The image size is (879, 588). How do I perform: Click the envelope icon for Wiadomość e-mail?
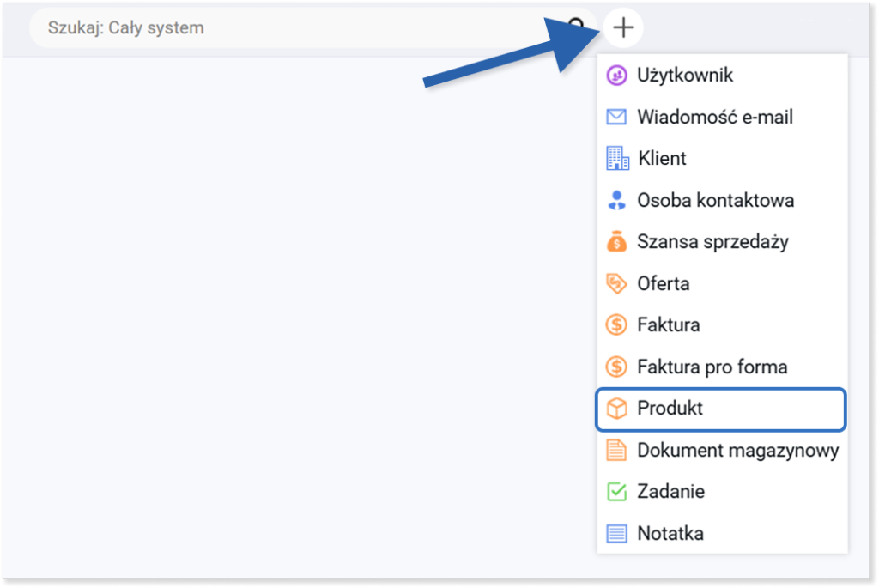point(616,117)
